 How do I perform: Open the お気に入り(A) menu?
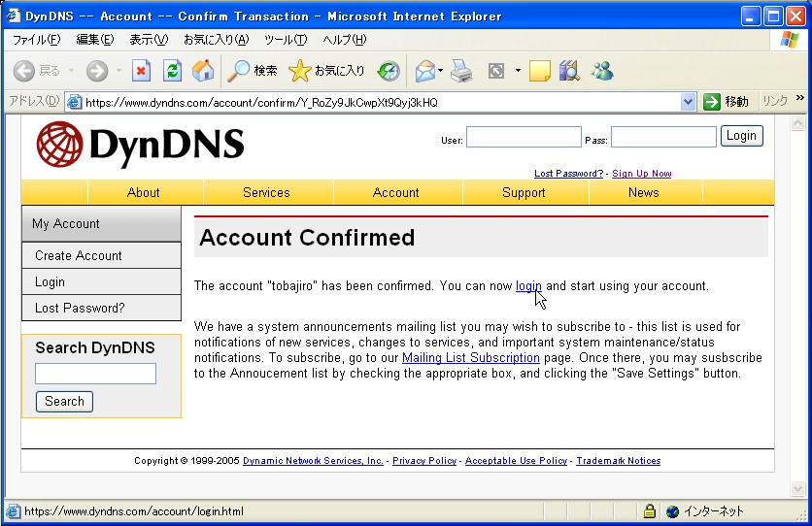coord(216,40)
